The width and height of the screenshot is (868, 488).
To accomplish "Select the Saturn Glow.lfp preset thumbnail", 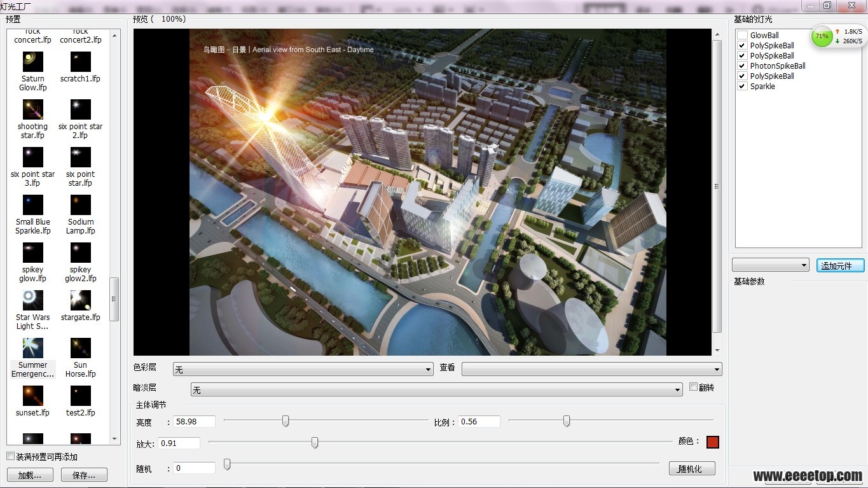I will point(32,62).
